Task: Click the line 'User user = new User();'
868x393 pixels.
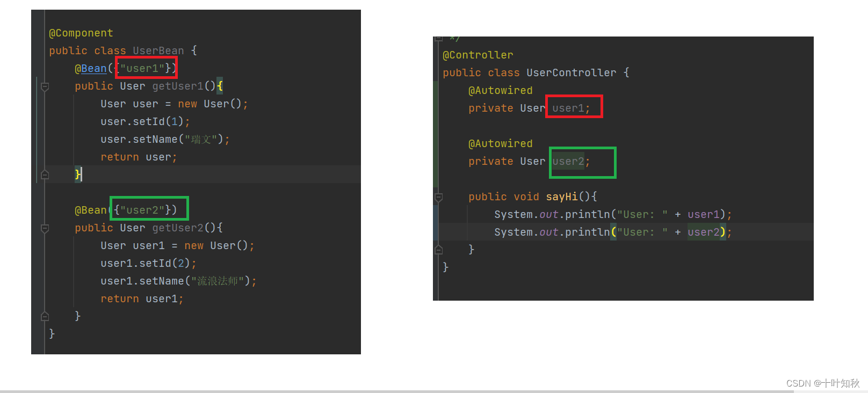Action: pos(174,104)
